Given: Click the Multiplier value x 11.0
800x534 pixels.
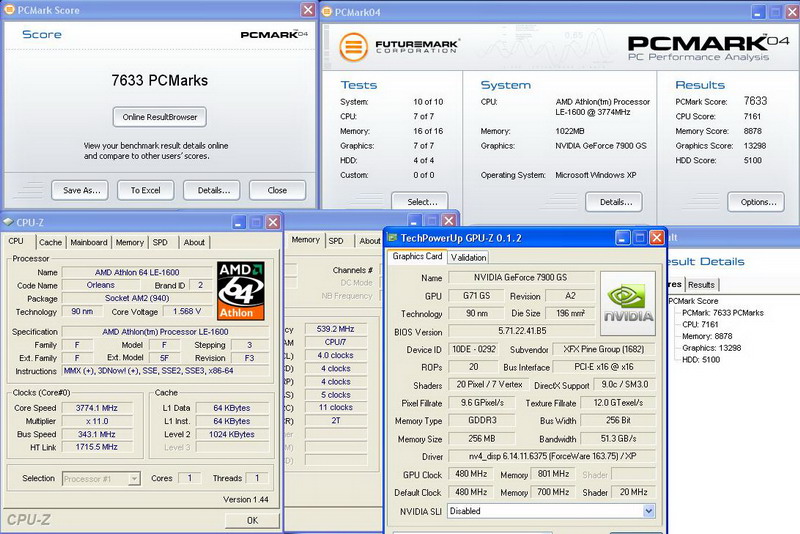Looking at the screenshot, I should click(x=97, y=421).
